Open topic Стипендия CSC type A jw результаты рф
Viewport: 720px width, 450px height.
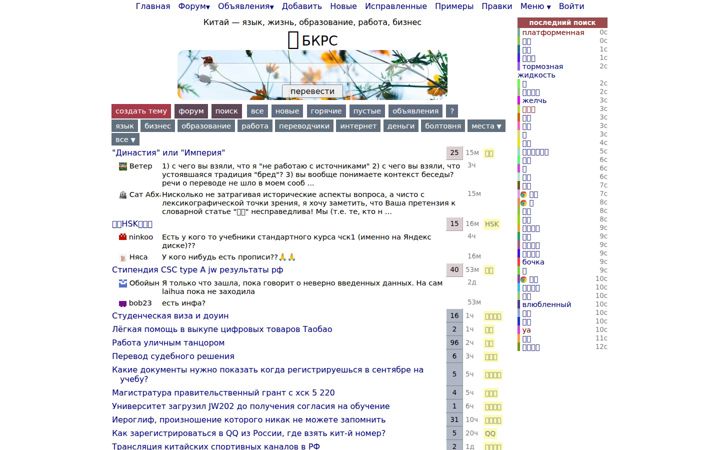pos(197,270)
